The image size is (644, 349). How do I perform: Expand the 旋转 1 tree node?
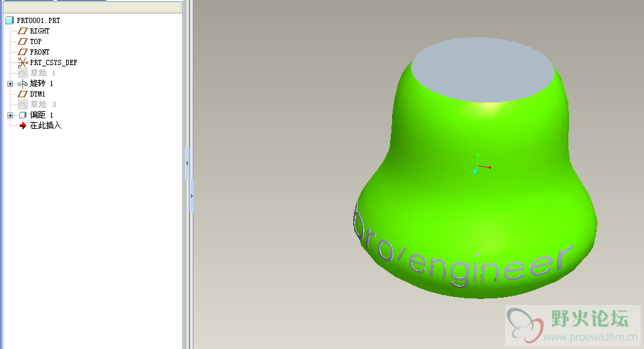[11, 83]
